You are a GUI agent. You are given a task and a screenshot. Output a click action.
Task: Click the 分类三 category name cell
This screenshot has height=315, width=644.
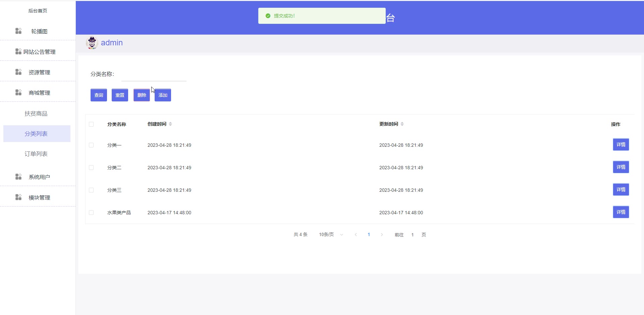(114, 190)
